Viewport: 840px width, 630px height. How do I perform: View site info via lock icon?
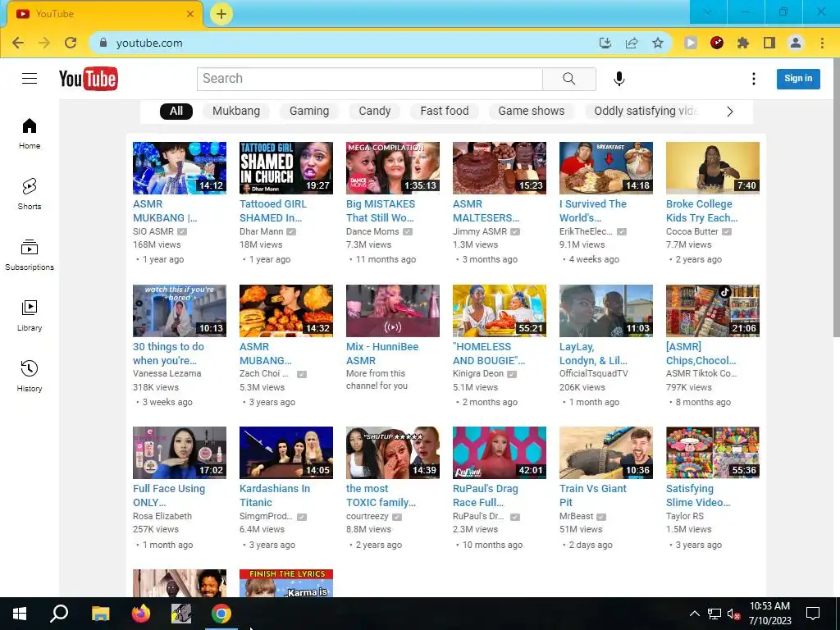(x=103, y=43)
